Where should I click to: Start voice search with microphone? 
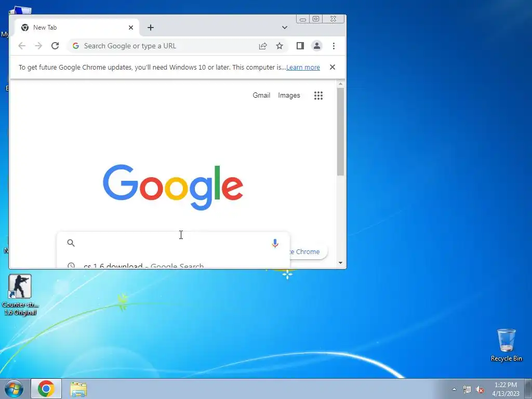pos(275,243)
